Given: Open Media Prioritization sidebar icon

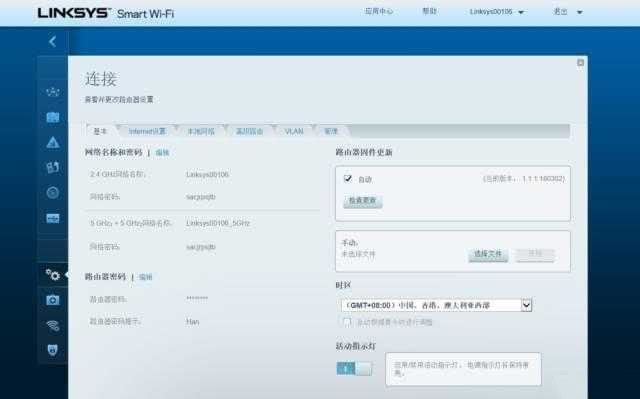Looking at the screenshot, I should 53,167.
